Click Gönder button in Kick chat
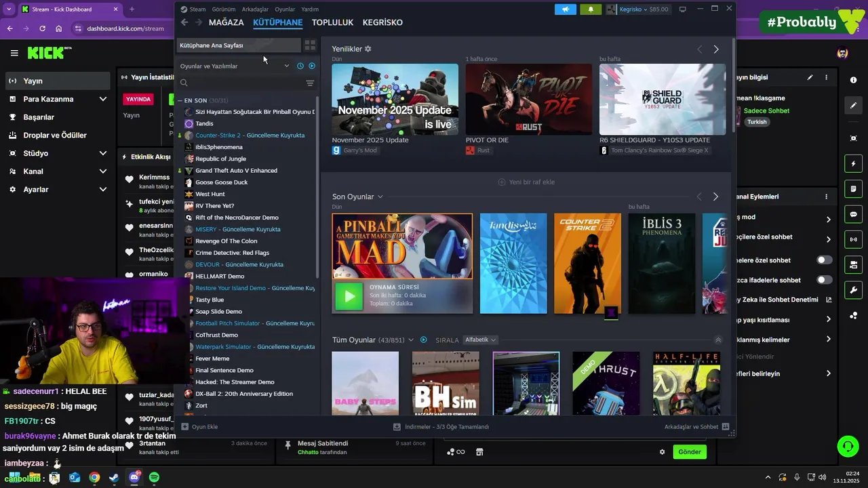The height and width of the screenshot is (488, 868). point(690,452)
